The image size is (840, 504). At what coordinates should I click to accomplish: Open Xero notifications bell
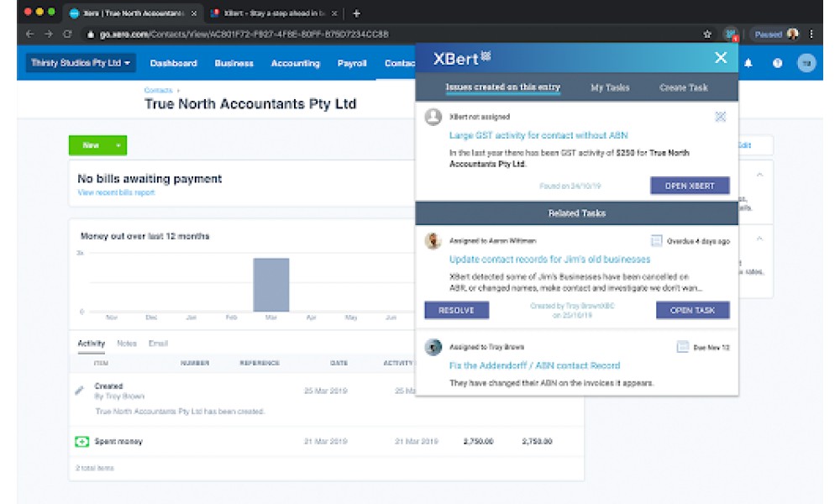click(x=748, y=63)
